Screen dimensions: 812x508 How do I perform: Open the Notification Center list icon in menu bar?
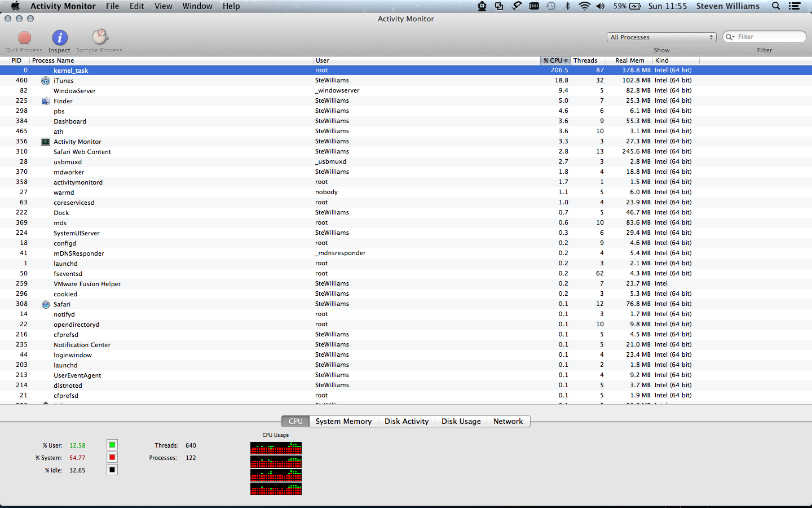(795, 6)
